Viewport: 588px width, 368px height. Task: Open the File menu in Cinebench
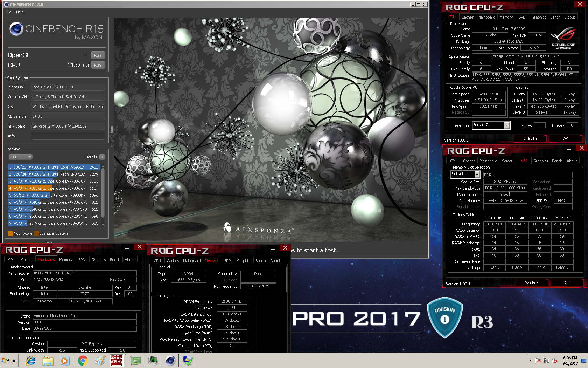(8, 12)
